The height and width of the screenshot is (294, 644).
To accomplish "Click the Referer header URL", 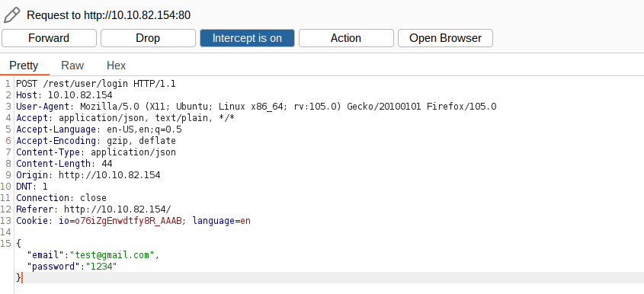I will [117, 209].
